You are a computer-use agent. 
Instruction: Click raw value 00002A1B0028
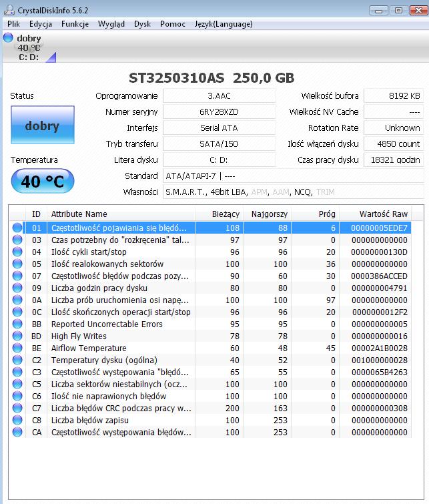pos(380,348)
